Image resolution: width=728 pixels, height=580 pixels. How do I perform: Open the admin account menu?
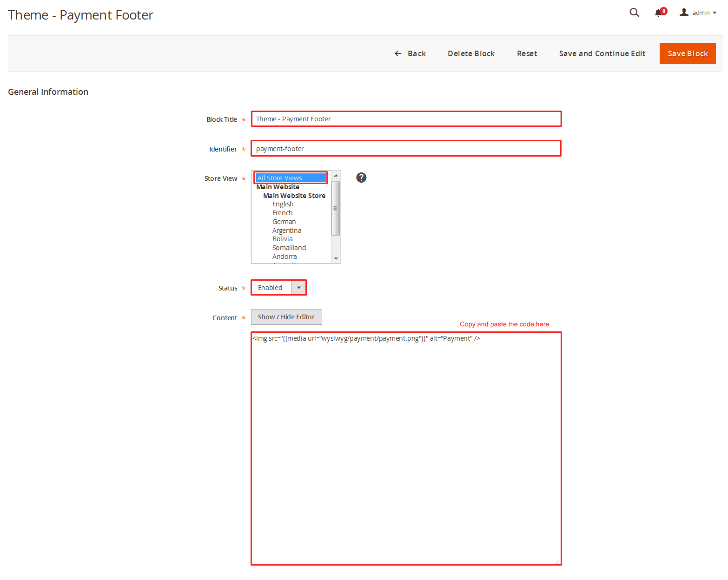coord(698,13)
